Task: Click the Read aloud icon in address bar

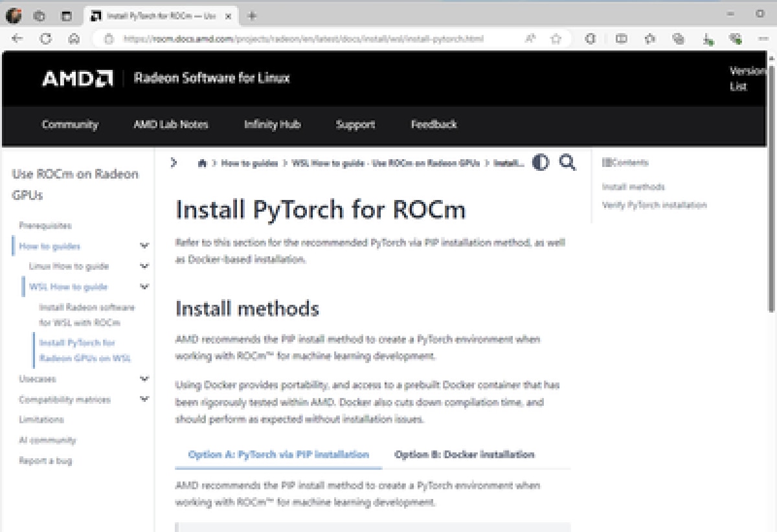Action: [530, 39]
